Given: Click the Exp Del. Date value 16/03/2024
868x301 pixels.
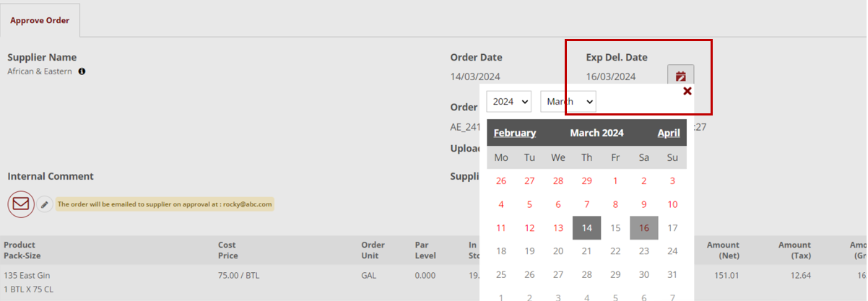Looking at the screenshot, I should pos(611,77).
